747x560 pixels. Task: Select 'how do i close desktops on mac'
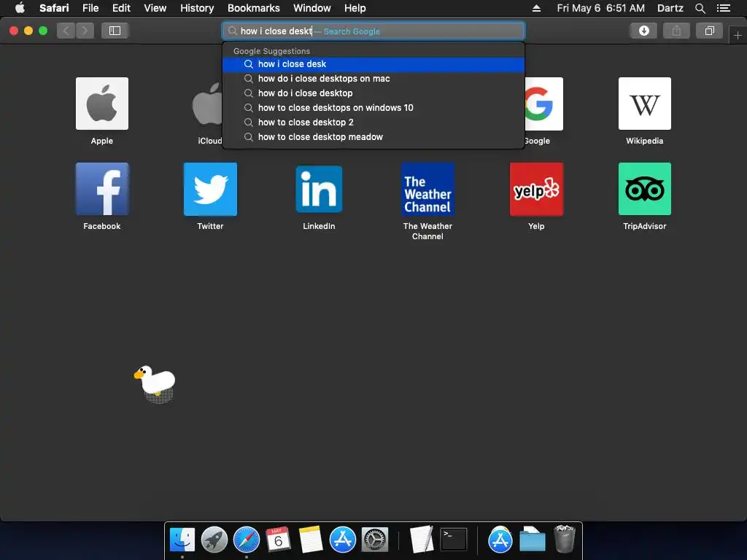(x=373, y=79)
